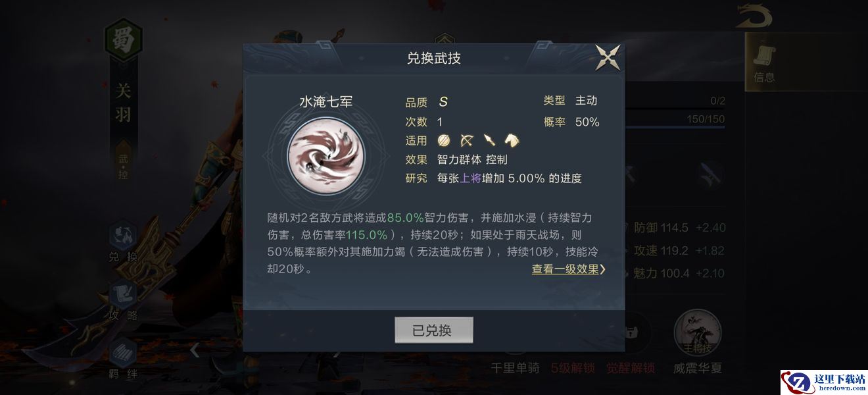Click the 已兑换 button
Image resolution: width=868 pixels, height=395 pixels.
(433, 330)
